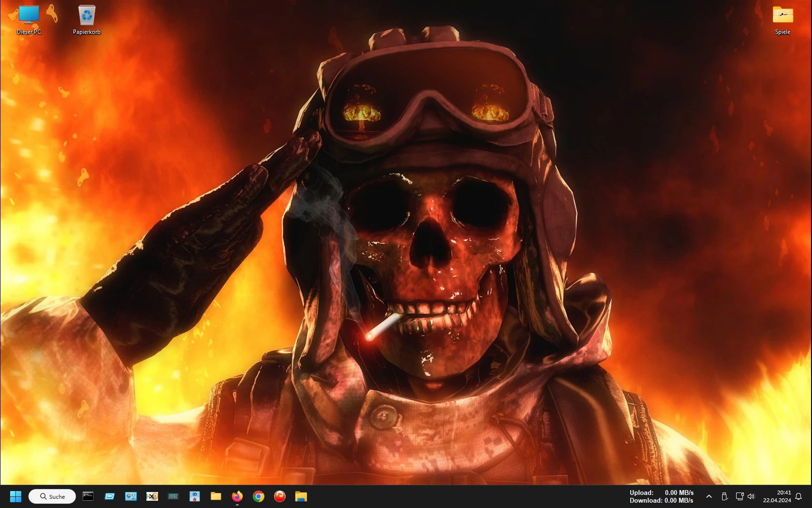Launch Google Chrome from the taskbar

coord(259,496)
